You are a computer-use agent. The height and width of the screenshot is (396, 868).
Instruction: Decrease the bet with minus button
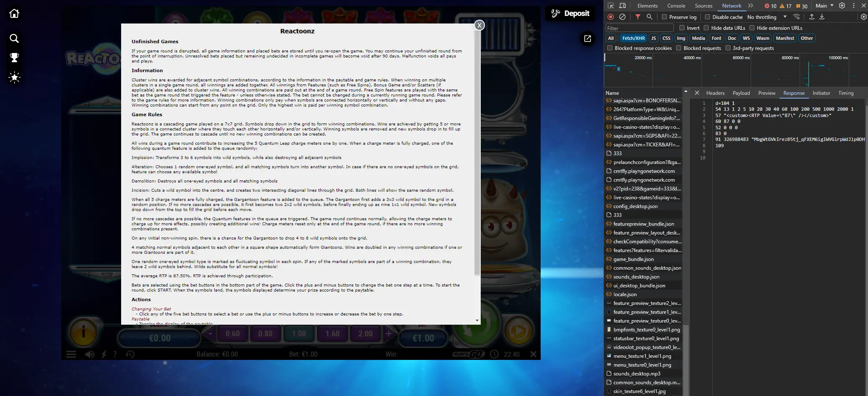click(x=210, y=334)
